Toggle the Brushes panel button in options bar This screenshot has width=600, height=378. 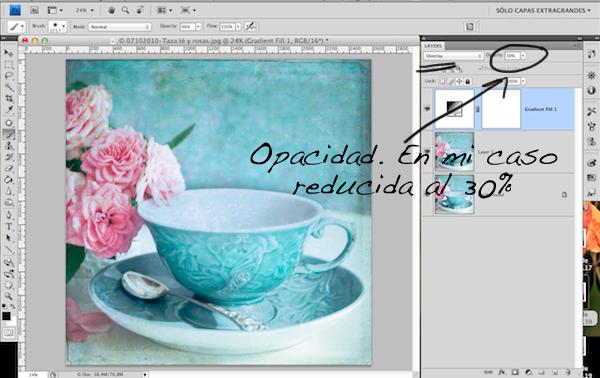pos(470,26)
